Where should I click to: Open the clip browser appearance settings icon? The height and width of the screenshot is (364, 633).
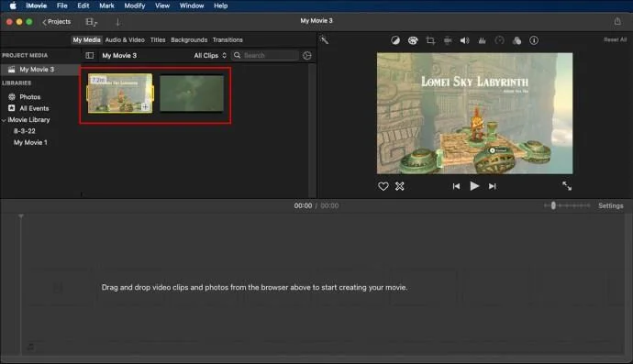click(x=307, y=55)
